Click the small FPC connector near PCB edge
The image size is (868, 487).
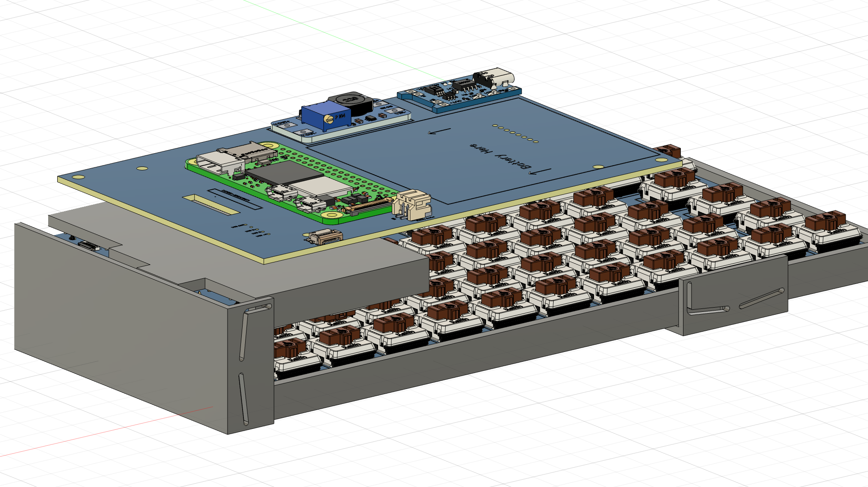click(x=326, y=236)
